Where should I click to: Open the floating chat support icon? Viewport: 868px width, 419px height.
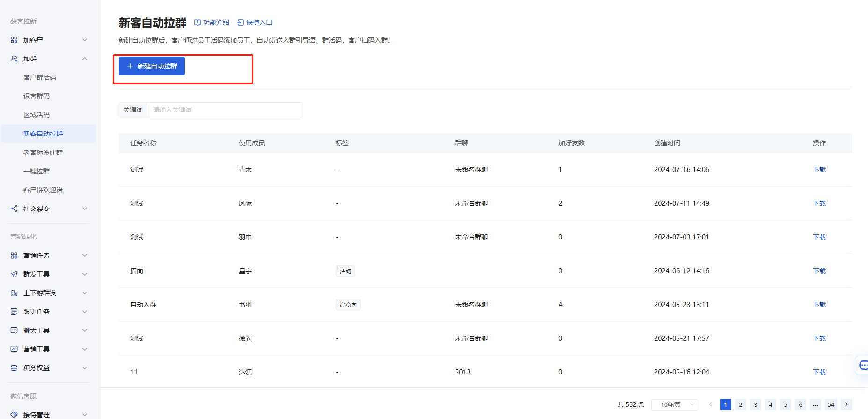(x=862, y=365)
